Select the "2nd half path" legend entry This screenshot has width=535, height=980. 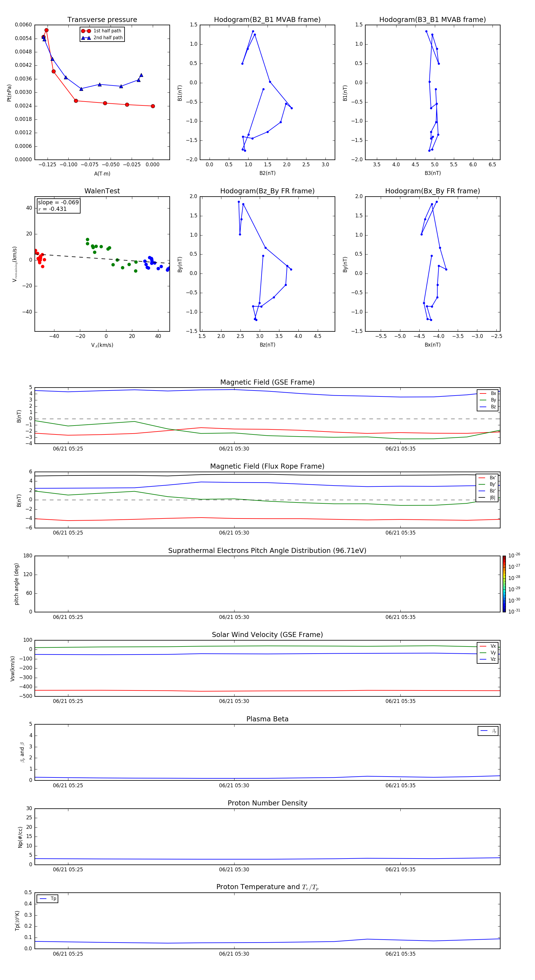(x=102, y=38)
